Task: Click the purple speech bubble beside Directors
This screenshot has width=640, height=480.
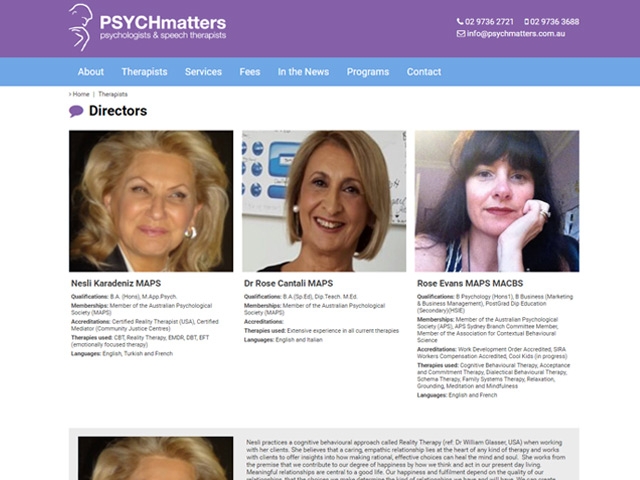Action: [76, 111]
